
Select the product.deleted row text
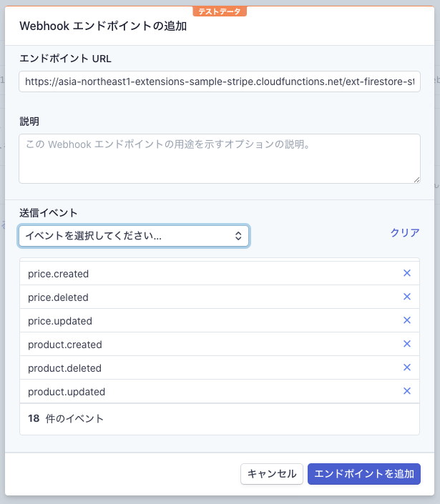point(64,368)
